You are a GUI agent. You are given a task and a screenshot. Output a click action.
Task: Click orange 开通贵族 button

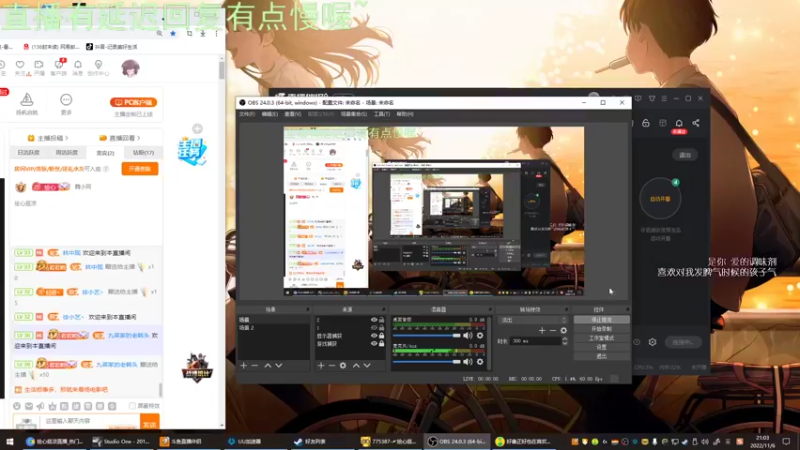click(140, 169)
